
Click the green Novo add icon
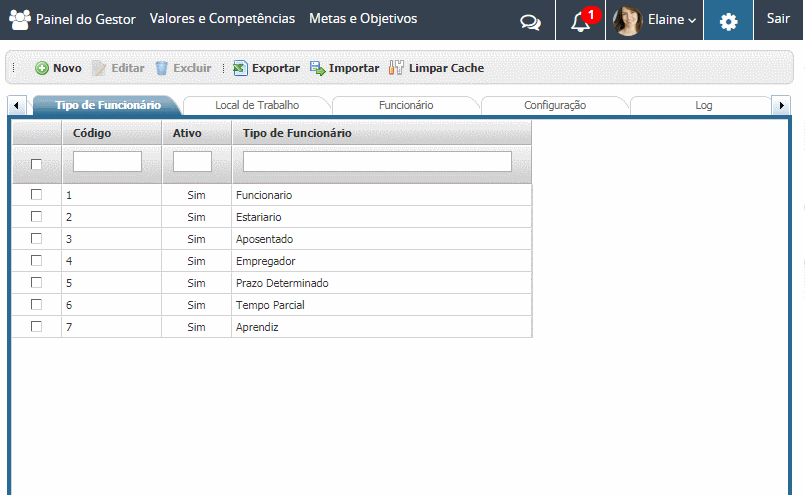[x=42, y=69]
